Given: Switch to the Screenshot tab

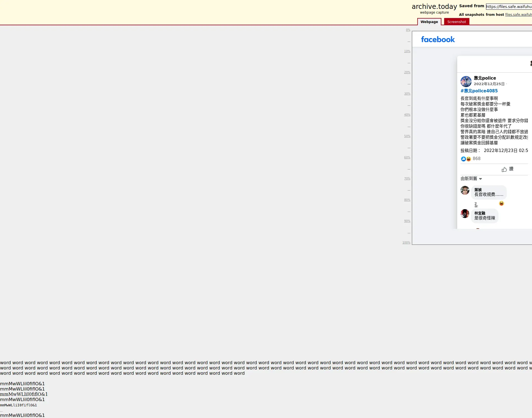Looking at the screenshot, I should pyautogui.click(x=456, y=22).
